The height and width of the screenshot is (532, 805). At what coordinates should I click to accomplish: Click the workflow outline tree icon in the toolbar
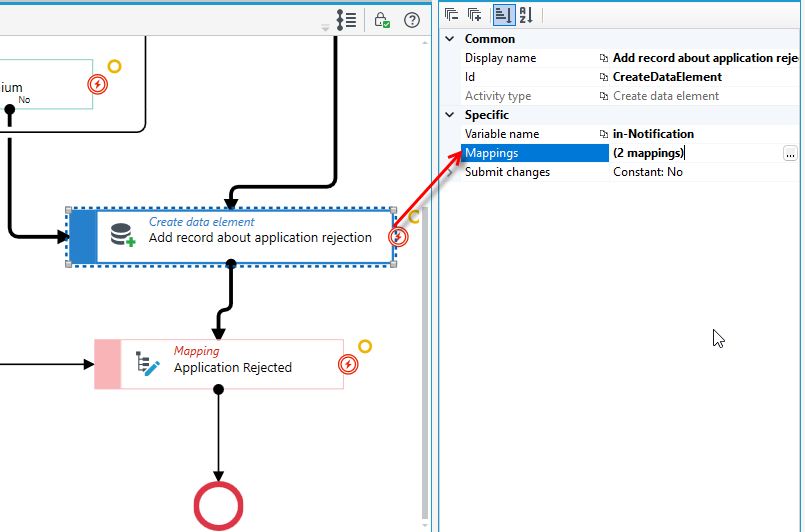(346, 20)
